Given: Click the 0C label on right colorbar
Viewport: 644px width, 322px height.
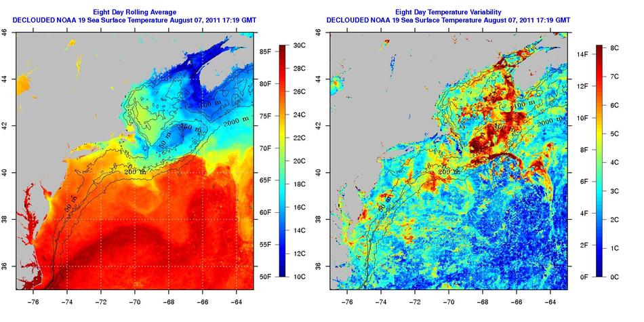Looking at the screenshot, I should click(615, 277).
